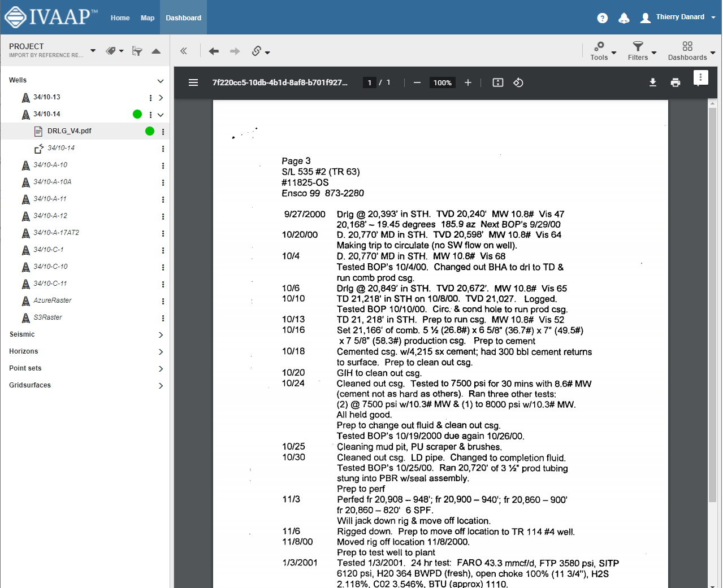Open the Tools menu

[603, 51]
